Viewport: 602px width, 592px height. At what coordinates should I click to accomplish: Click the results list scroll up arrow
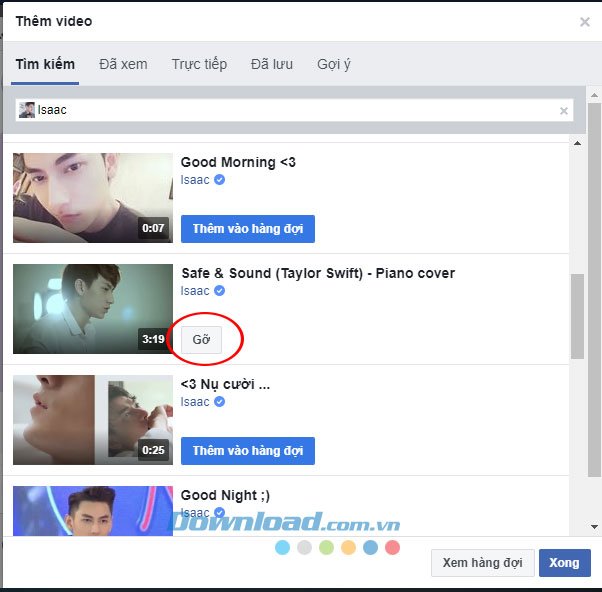(x=577, y=143)
